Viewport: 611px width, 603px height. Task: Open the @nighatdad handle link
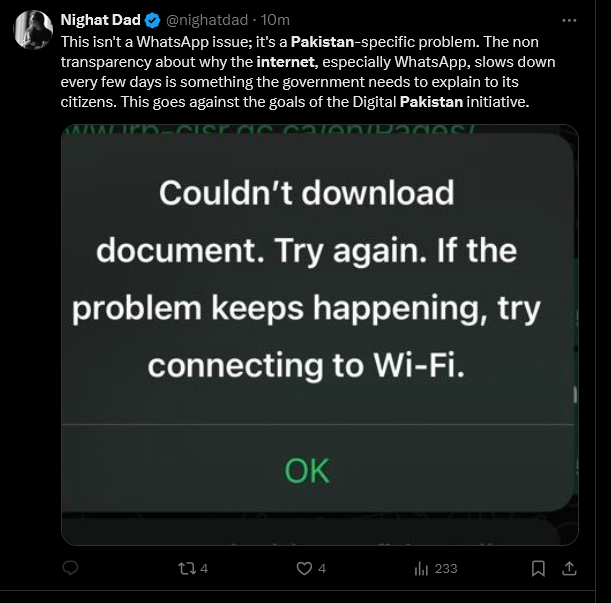pyautogui.click(x=208, y=19)
